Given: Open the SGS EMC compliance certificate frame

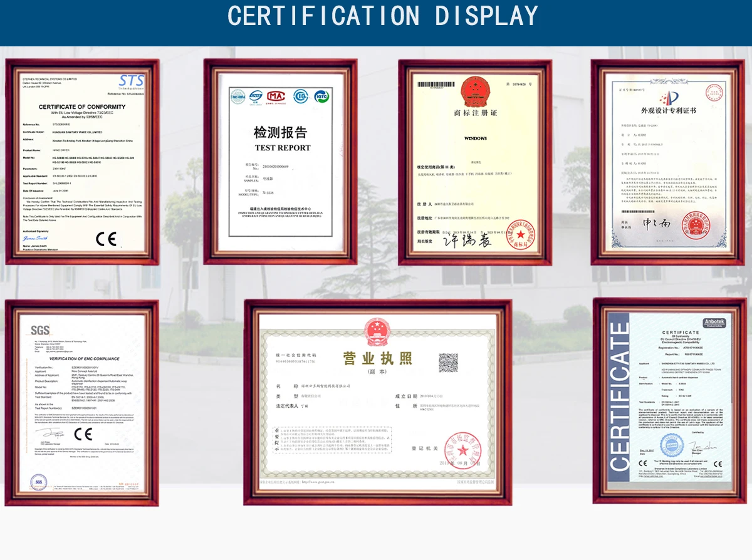Looking at the screenshot, I should [x=81, y=402].
